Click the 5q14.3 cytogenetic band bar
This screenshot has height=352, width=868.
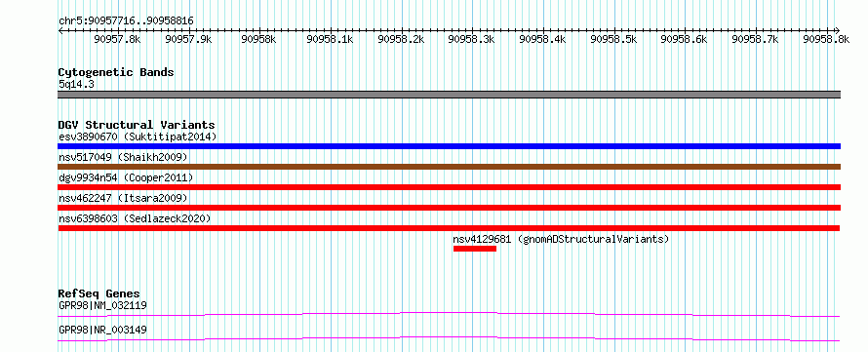(449, 95)
